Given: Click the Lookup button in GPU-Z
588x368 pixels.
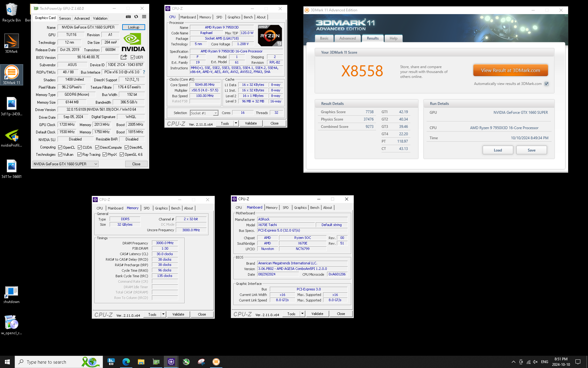Looking at the screenshot, I should pos(134,27).
